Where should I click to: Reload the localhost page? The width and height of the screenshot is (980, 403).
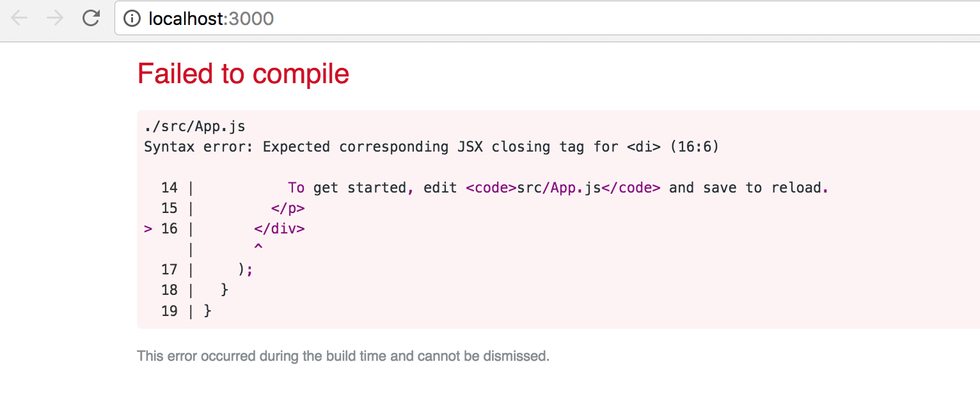coord(91,18)
